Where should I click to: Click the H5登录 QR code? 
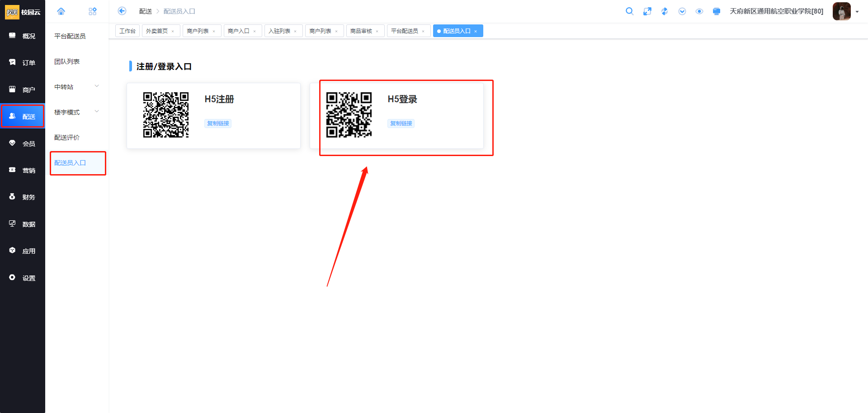349,115
